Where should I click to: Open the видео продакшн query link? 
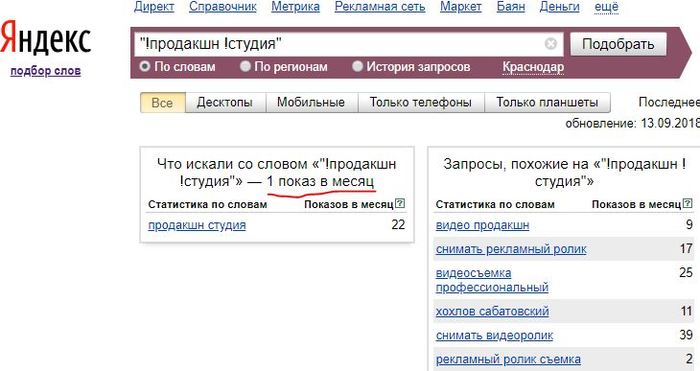pos(482,225)
